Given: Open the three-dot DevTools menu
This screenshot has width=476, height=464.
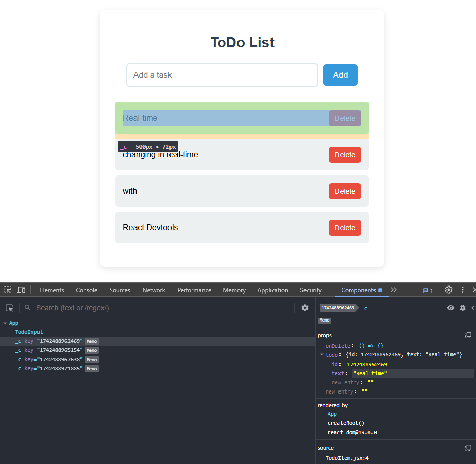Looking at the screenshot, I should click(462, 290).
